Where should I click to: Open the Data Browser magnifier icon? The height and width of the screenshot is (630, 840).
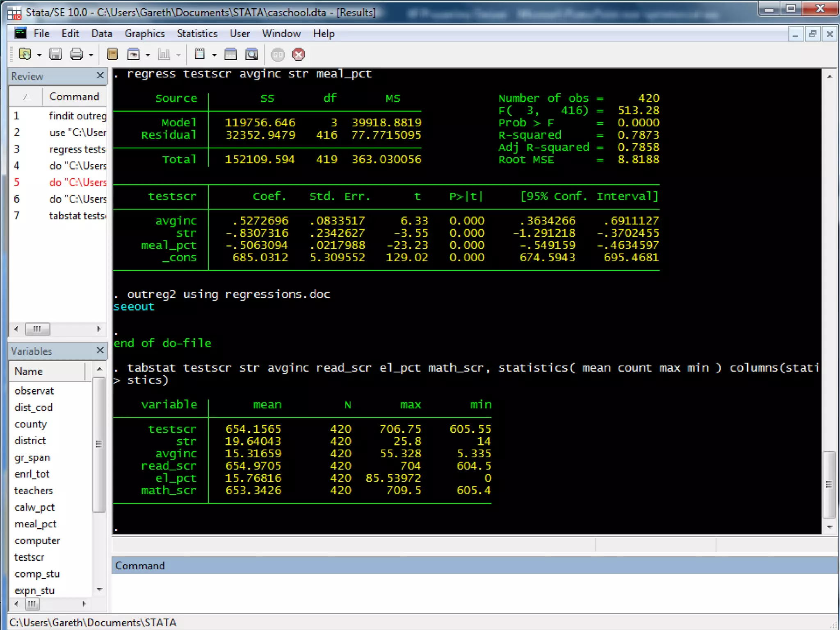point(251,54)
